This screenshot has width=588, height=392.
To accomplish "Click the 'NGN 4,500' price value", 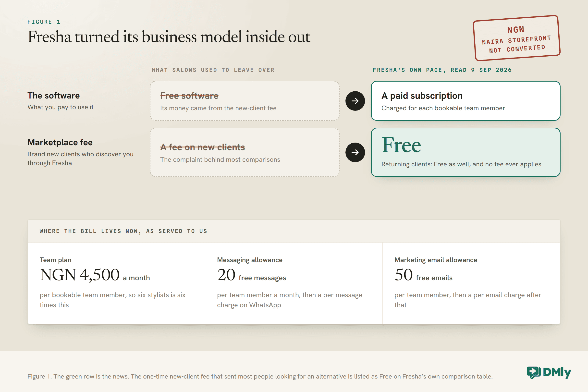I will click(x=79, y=275).
